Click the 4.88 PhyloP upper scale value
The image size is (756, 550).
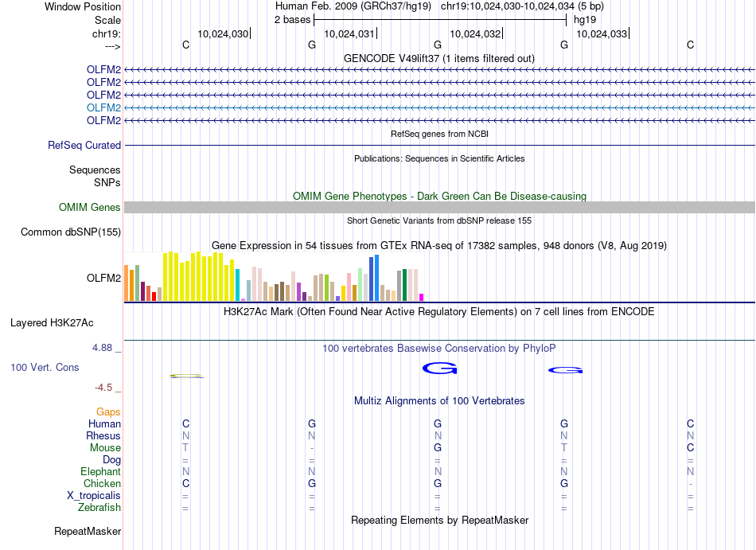(x=102, y=348)
